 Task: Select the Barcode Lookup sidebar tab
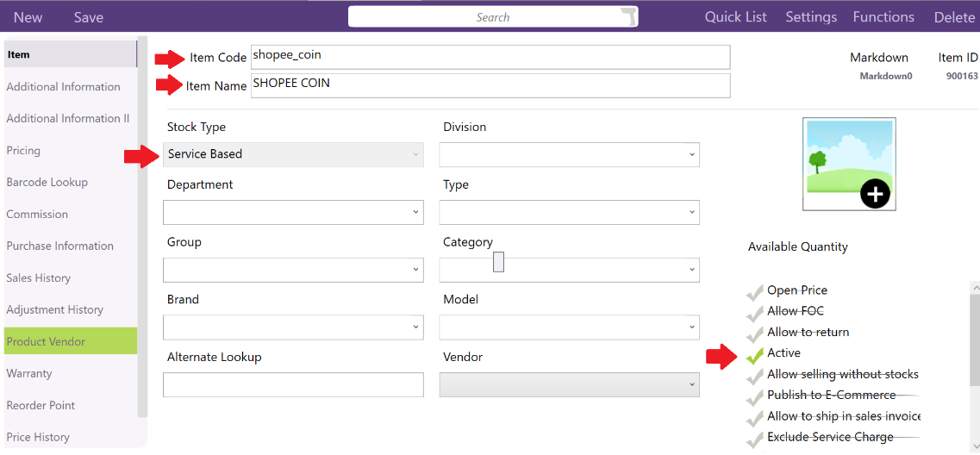(x=47, y=183)
